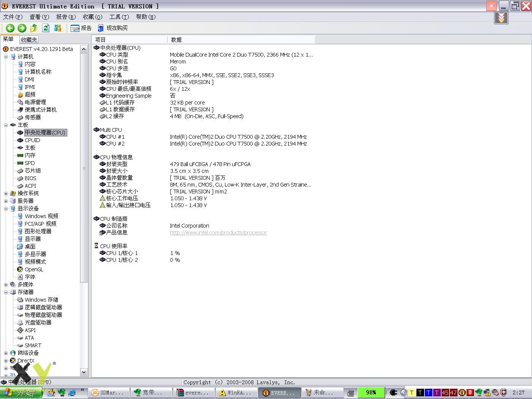This screenshot has height=399, width=532.
Task: Click the people icon in the toolbar
Action: pyautogui.click(x=57, y=28)
